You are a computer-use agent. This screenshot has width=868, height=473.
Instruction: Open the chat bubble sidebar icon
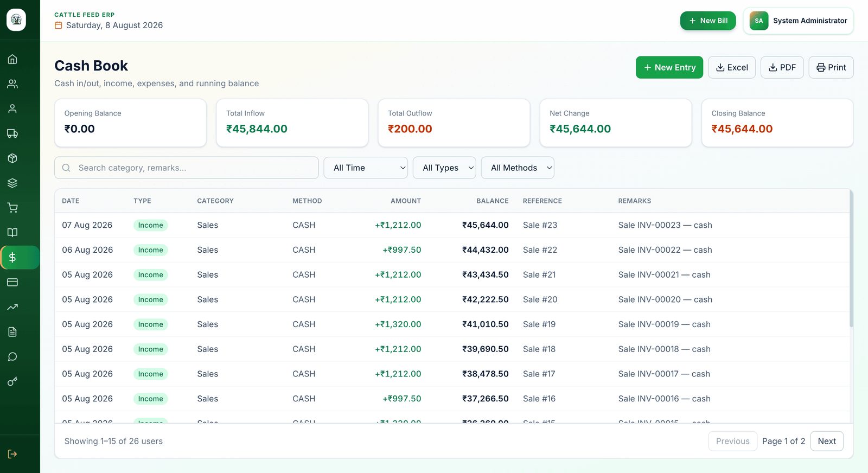[12, 356]
